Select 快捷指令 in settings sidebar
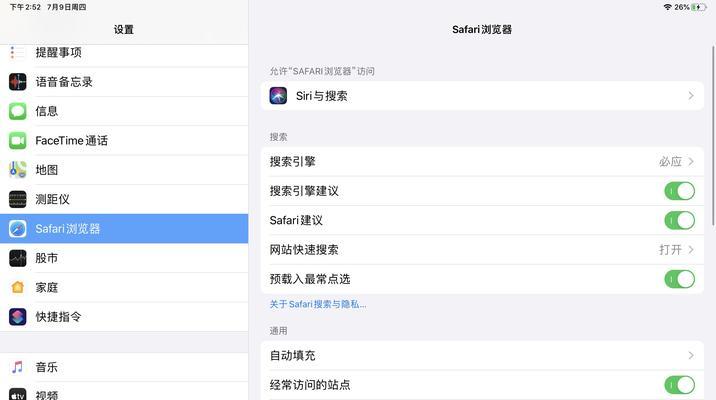The height and width of the screenshot is (400, 716). click(124, 316)
